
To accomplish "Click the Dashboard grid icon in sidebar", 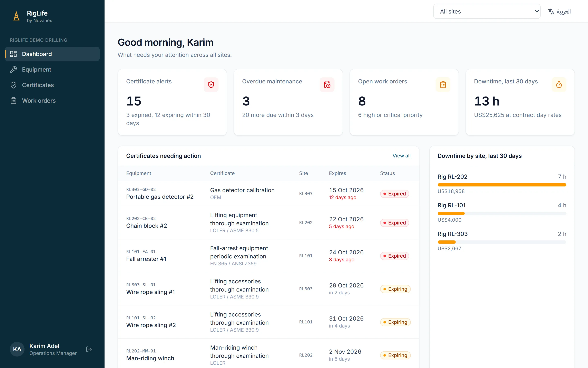I will pos(13,54).
